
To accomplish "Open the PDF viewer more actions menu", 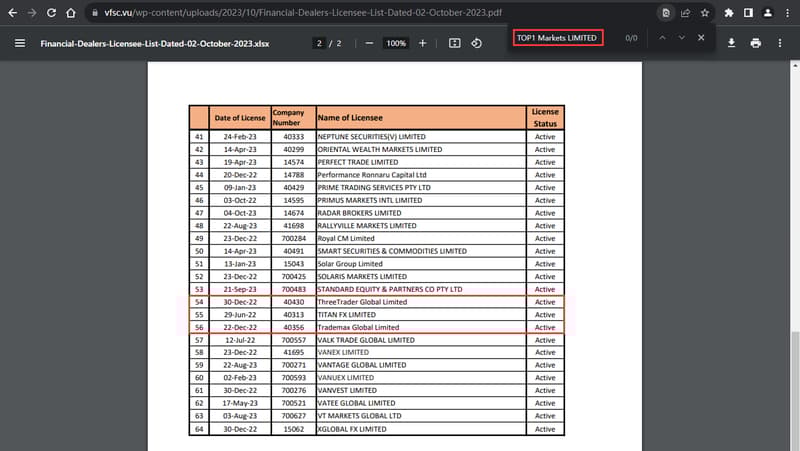I will click(x=780, y=43).
